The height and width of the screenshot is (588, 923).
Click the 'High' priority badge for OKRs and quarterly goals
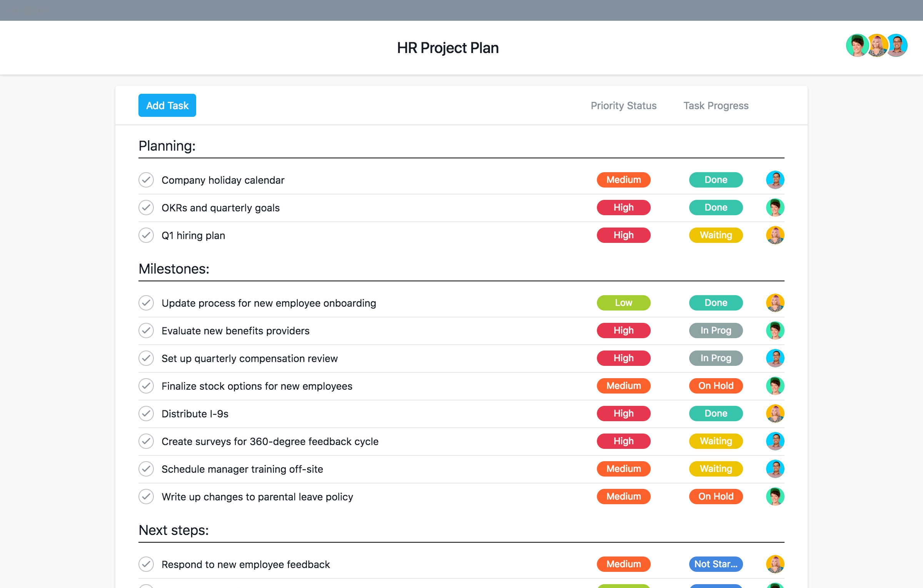pos(622,207)
